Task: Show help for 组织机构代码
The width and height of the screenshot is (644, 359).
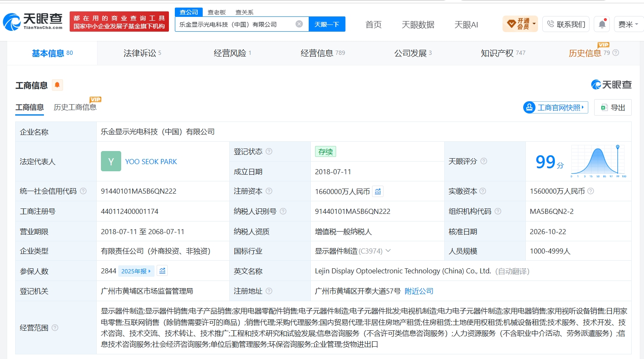Action: [498, 211]
